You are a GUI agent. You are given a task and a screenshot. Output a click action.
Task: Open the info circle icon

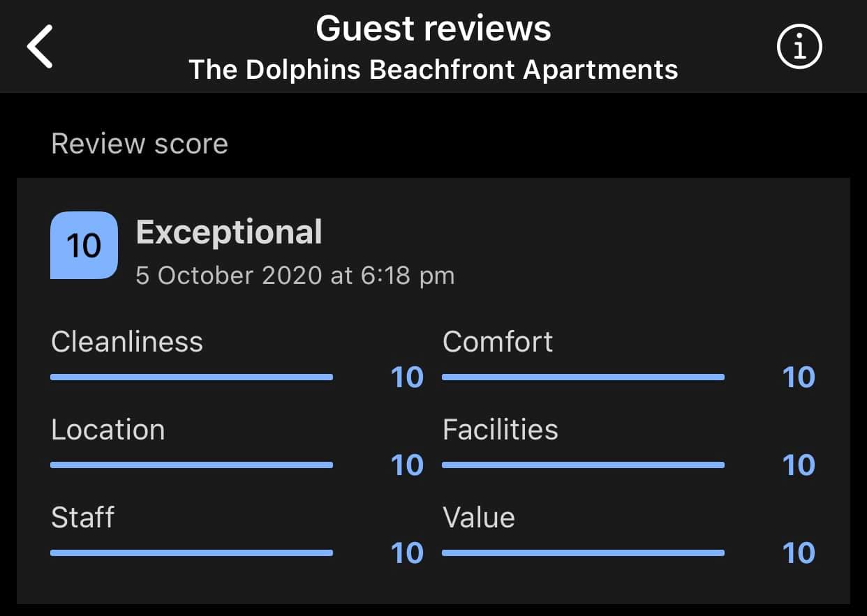[800, 47]
